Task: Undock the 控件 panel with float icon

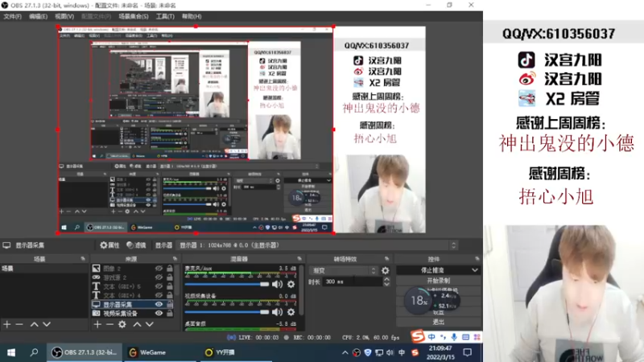Action: tap(477, 259)
